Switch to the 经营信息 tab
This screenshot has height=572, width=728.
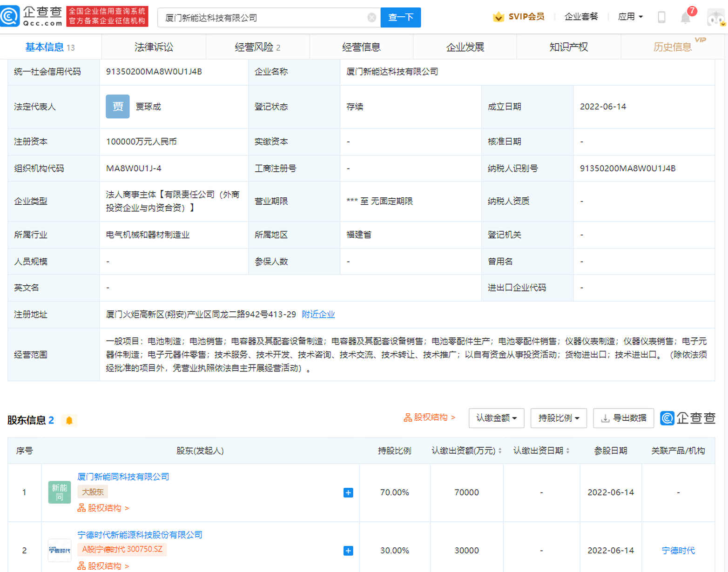tap(361, 47)
